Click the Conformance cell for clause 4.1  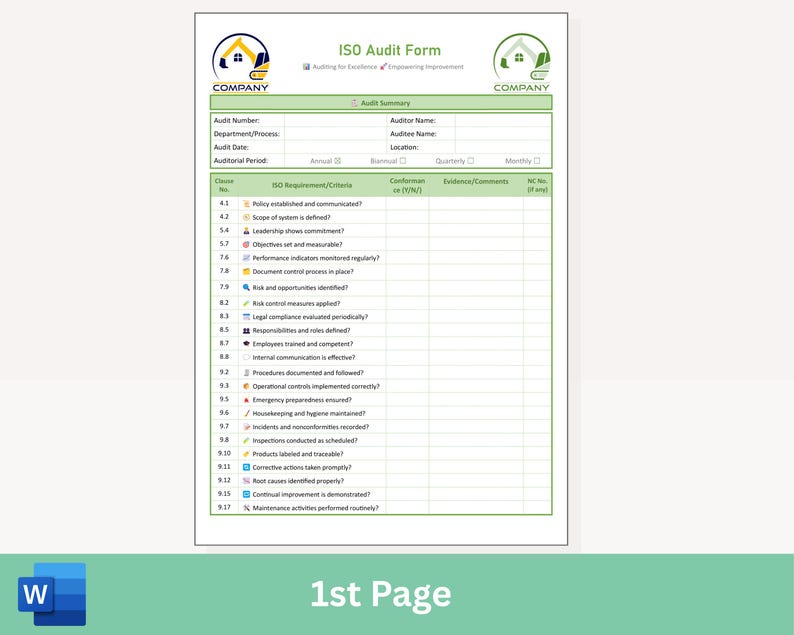point(407,204)
